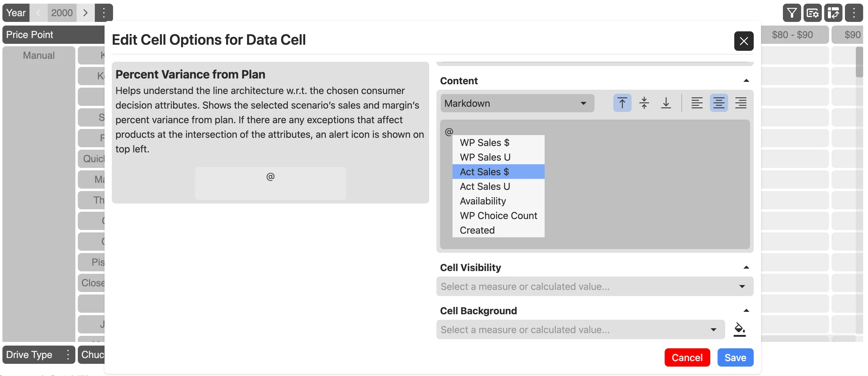Apply right text alignment icon
The height and width of the screenshot is (376, 868).
[741, 103]
